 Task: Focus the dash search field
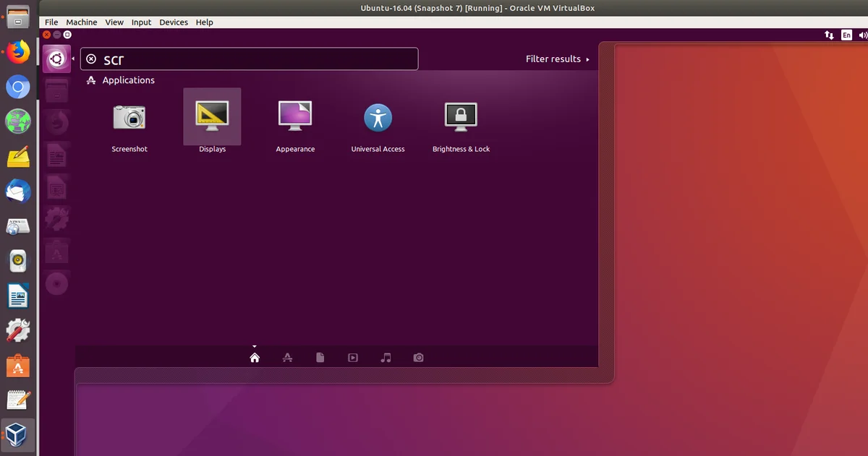249,59
